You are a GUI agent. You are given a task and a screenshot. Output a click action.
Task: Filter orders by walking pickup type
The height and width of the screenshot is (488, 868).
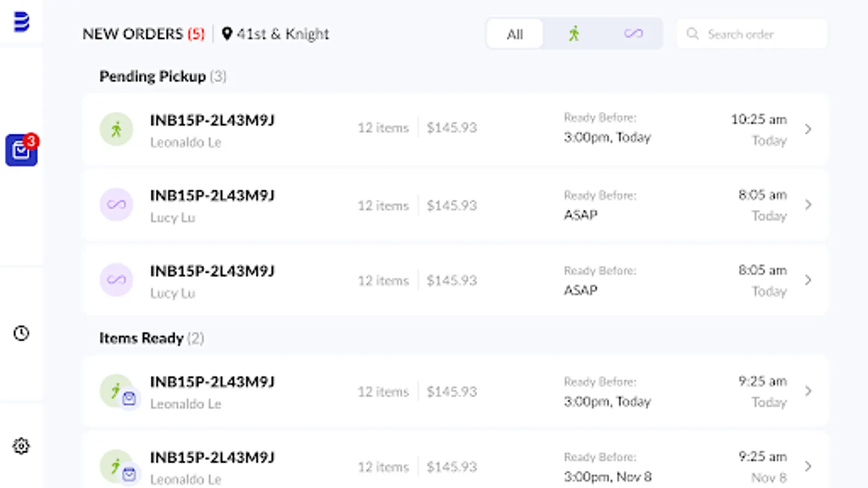click(574, 34)
